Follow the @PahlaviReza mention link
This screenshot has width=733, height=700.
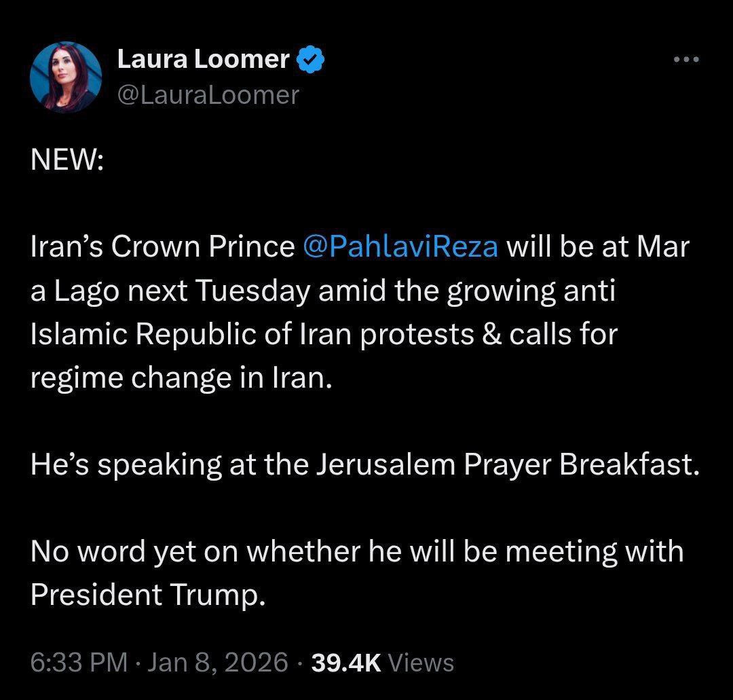[x=401, y=246]
